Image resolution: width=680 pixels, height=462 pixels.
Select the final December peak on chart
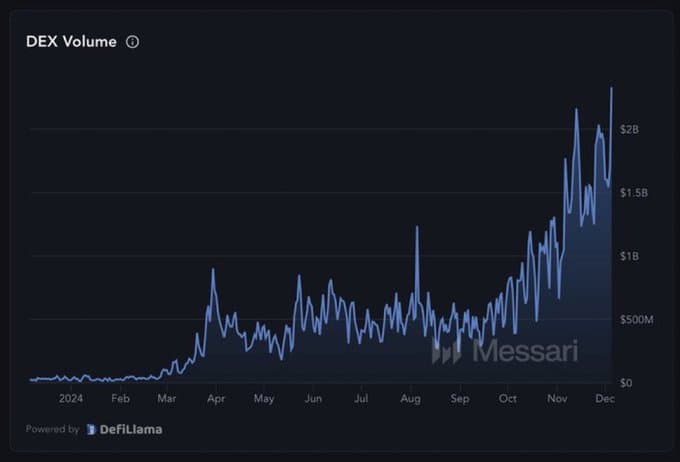[x=611, y=88]
